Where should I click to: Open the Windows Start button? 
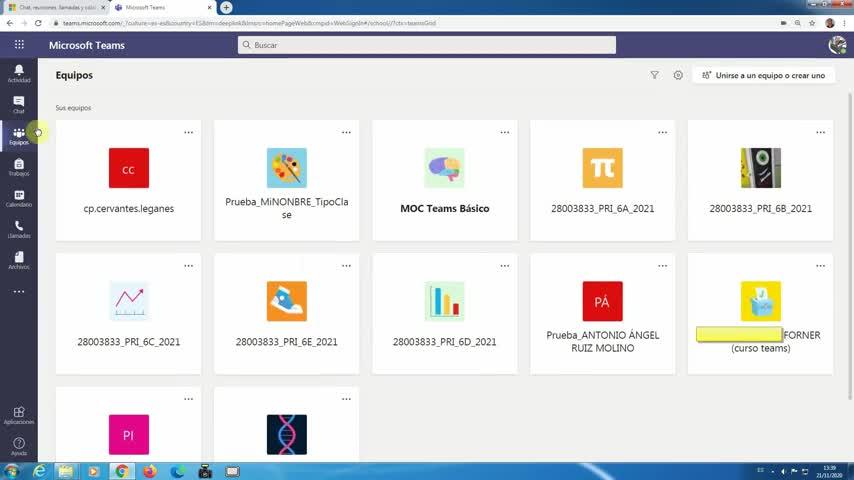pyautogui.click(x=11, y=471)
